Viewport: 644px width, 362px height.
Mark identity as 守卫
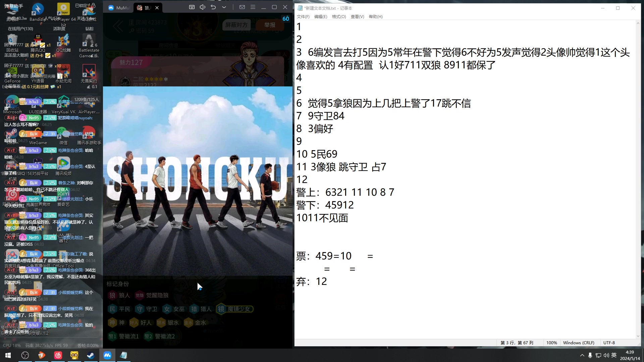coord(147,309)
